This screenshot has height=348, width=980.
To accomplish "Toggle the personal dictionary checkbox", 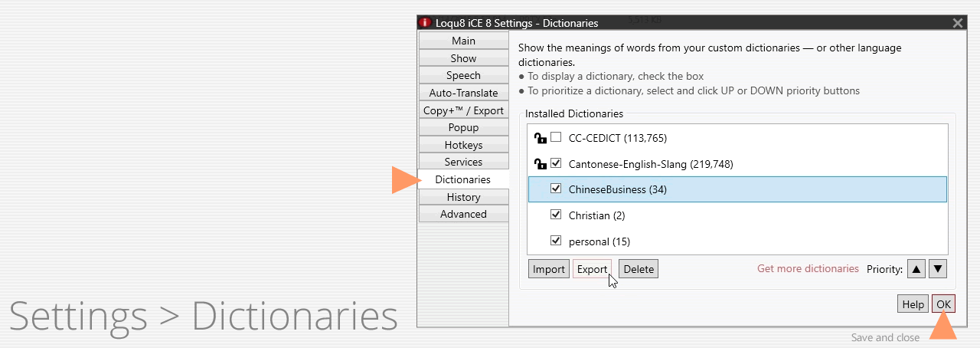I will pos(557,241).
